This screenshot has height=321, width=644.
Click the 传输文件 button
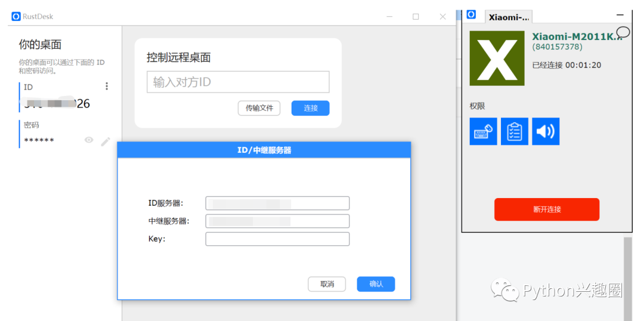259,108
